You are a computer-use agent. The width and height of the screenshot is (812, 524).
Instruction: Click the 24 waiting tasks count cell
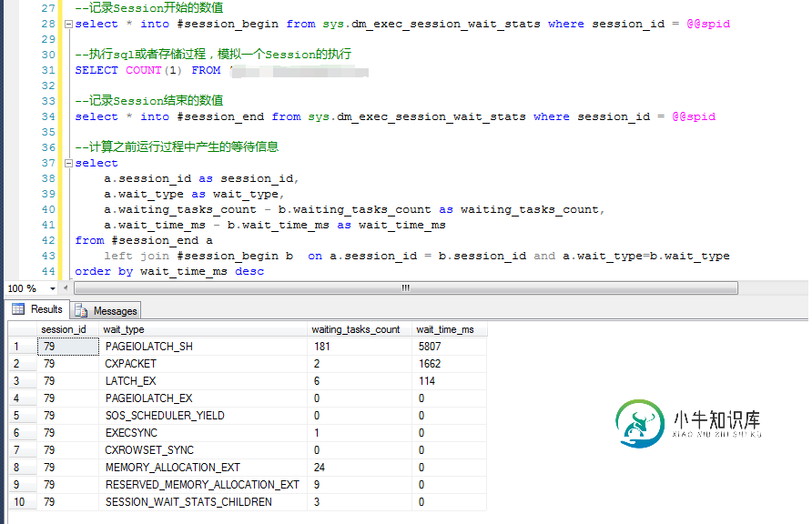360,468
